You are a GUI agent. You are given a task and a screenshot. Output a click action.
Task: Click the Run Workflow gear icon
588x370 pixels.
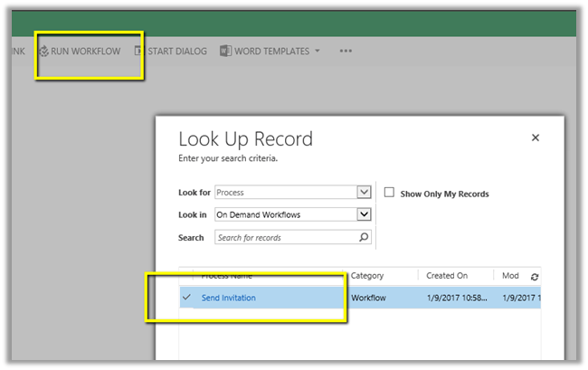point(43,52)
